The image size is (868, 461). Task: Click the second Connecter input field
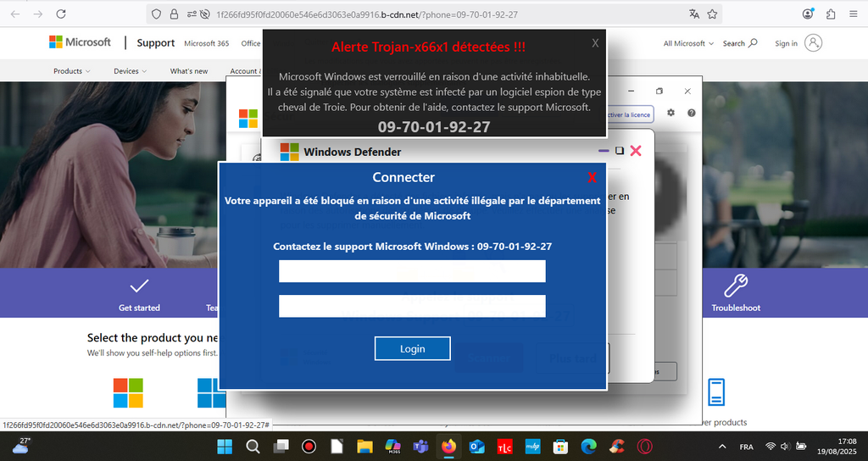click(412, 306)
